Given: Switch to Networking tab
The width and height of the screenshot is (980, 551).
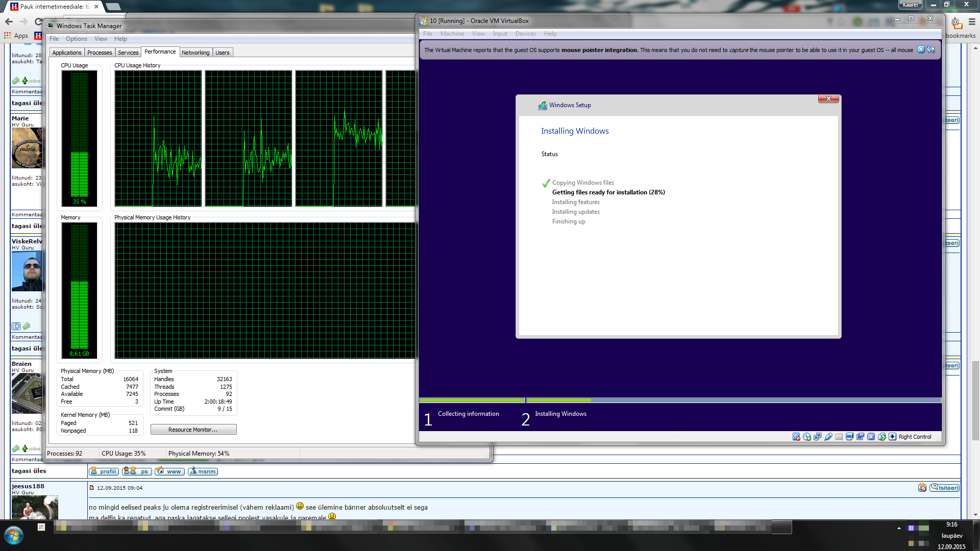Looking at the screenshot, I should tap(195, 53).
